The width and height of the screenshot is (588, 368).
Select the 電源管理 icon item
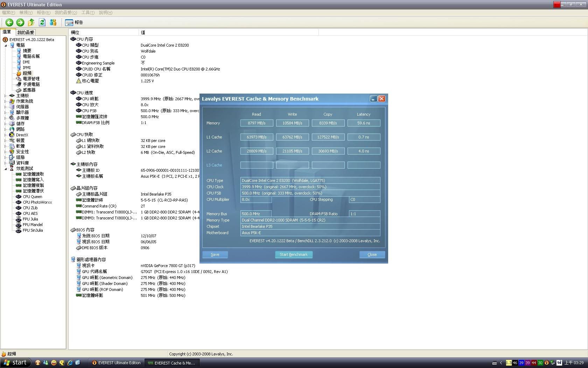19,79
